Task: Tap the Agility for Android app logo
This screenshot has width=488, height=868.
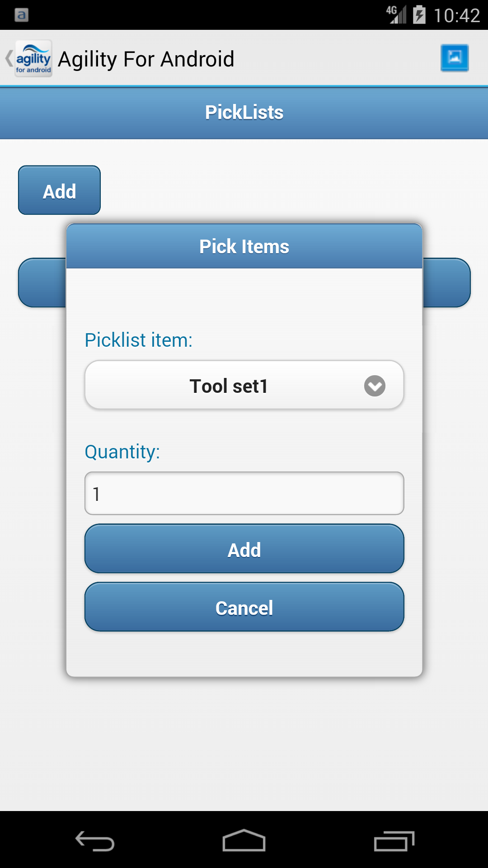Action: pos(33,59)
